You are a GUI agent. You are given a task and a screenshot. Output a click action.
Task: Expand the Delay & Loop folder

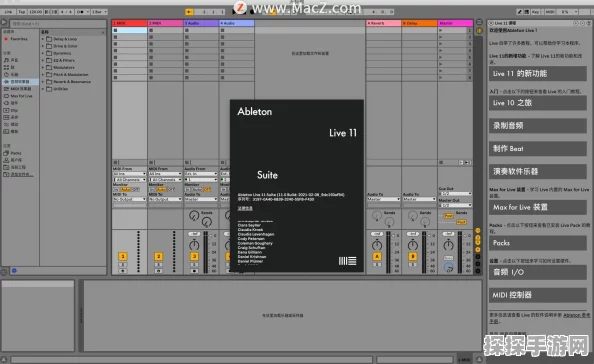point(43,39)
